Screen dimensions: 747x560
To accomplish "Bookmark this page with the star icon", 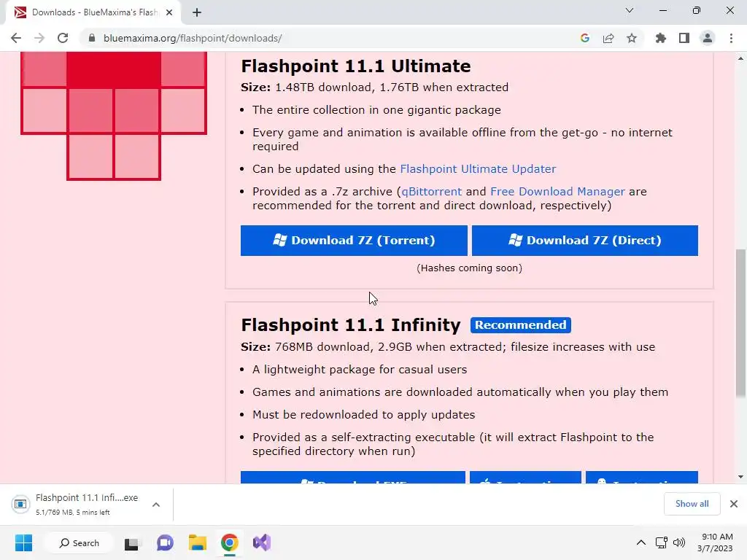I will [632, 38].
